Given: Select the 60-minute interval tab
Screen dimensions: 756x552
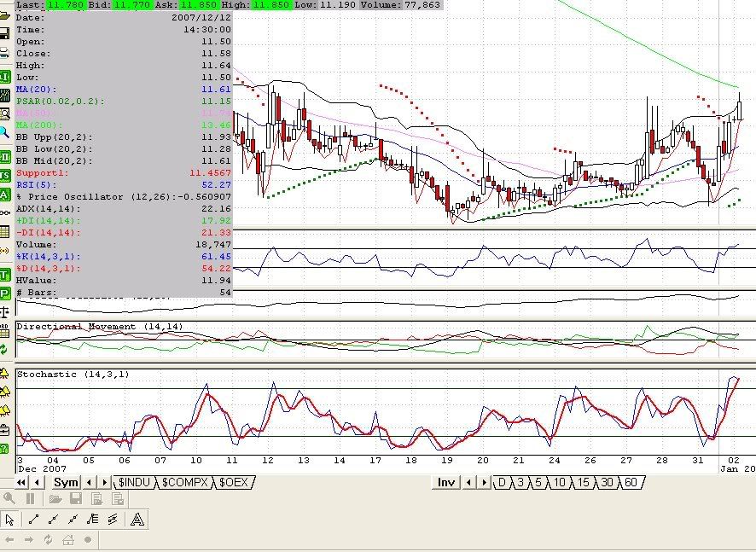Looking at the screenshot, I should pos(631,483).
